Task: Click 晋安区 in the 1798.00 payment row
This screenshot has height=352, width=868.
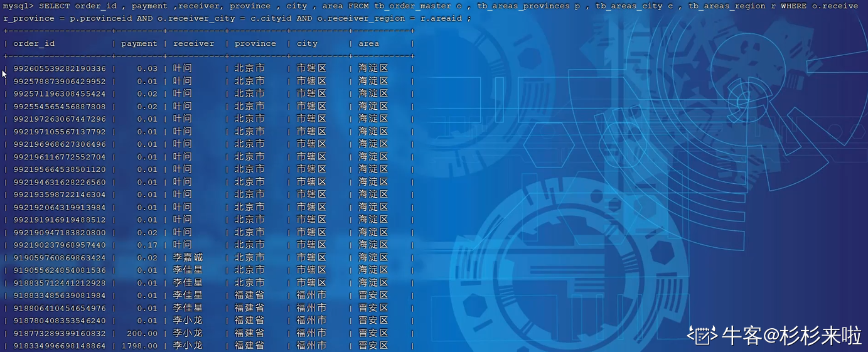Action: 373,346
